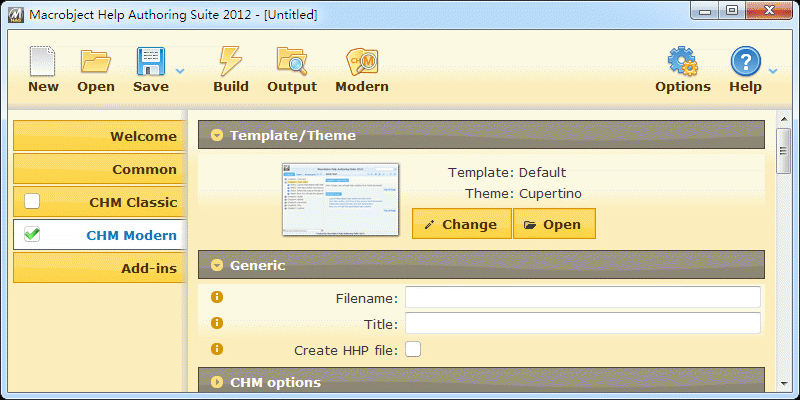The width and height of the screenshot is (800, 400).
Task: Switch to the Add-ins tab
Action: coord(98,268)
